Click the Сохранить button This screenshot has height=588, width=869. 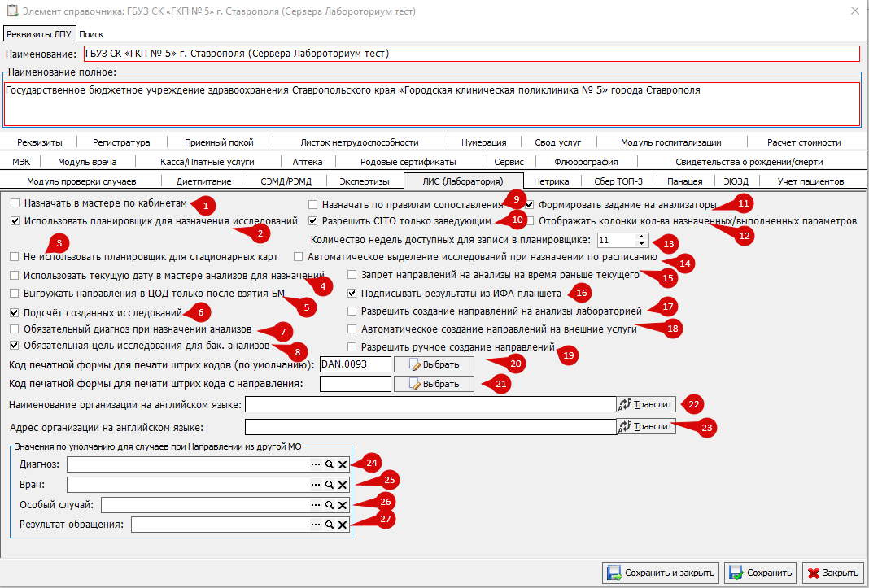click(760, 573)
